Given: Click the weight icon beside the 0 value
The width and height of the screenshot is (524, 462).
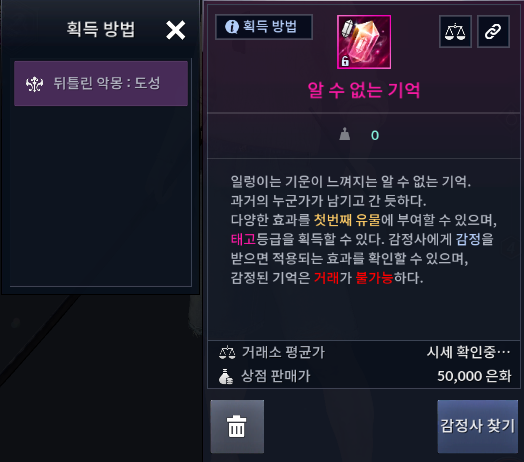Looking at the screenshot, I should [x=345, y=134].
